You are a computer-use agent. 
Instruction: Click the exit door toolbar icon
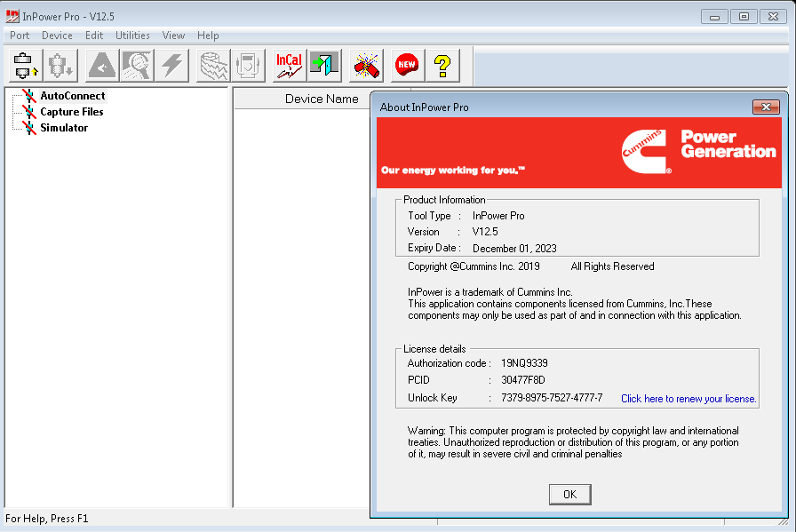pos(324,66)
